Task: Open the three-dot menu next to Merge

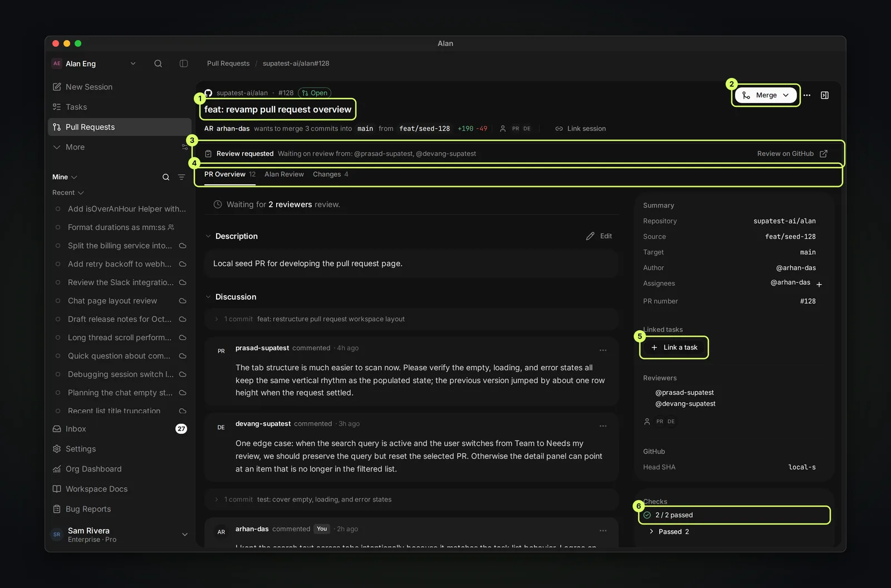Action: click(x=807, y=95)
